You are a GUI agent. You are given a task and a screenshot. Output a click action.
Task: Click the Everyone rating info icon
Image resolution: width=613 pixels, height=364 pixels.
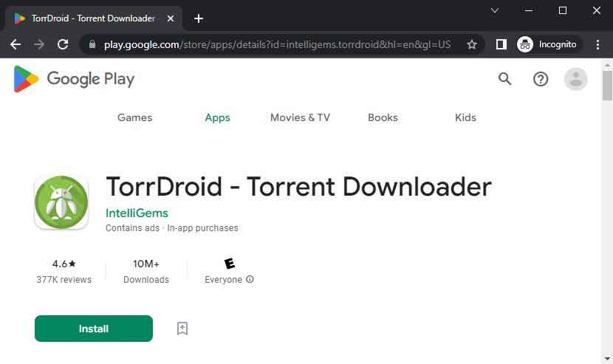point(250,279)
